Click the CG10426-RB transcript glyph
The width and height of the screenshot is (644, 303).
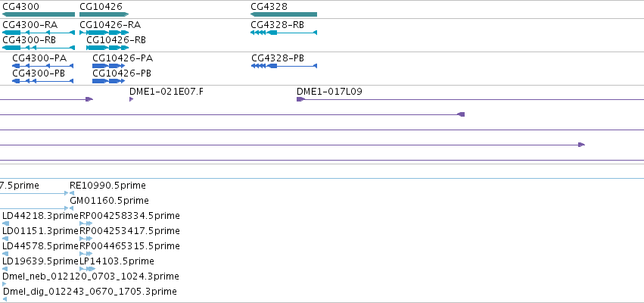[107, 48]
